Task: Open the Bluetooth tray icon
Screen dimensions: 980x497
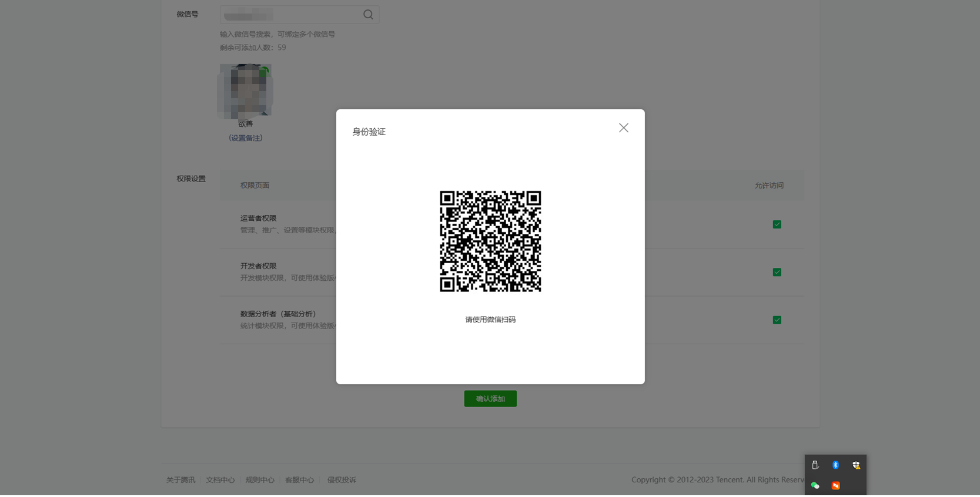Action: (x=835, y=465)
